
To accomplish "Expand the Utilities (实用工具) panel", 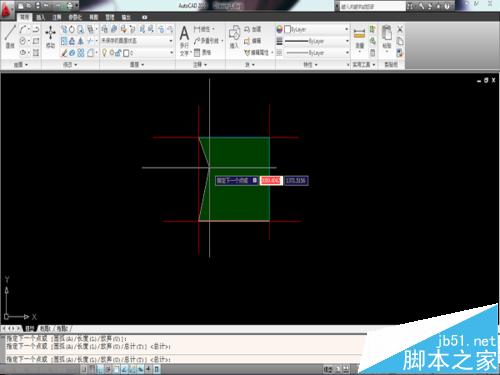I will tap(364, 64).
